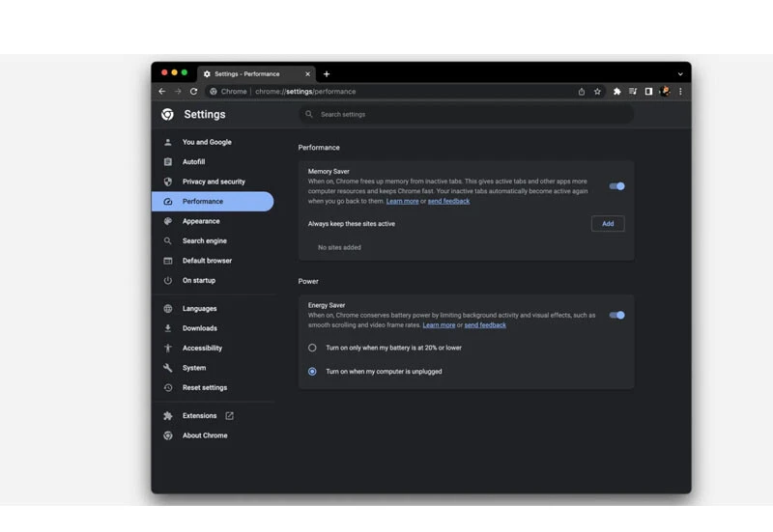
Task: Click the forward navigation arrow
Action: tap(178, 91)
